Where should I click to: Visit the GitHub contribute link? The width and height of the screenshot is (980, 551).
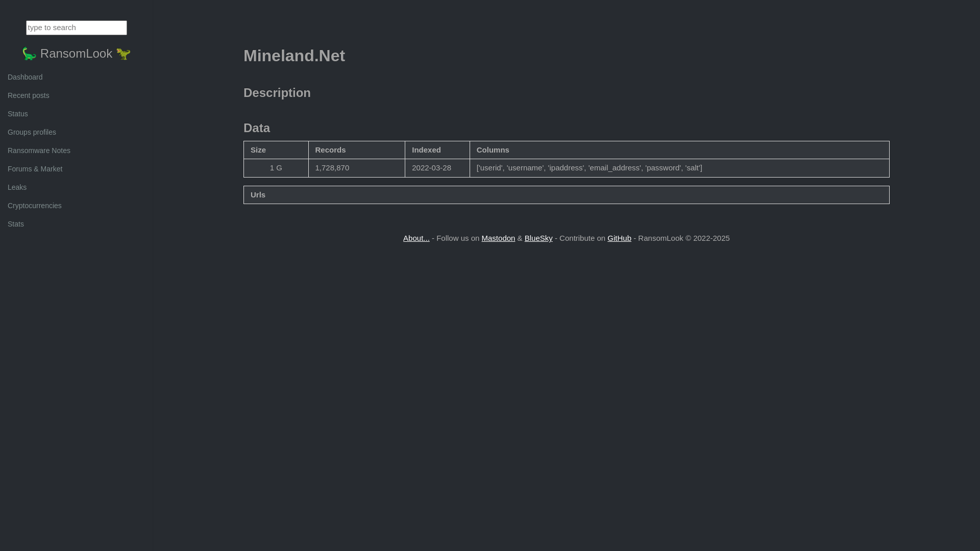click(619, 238)
